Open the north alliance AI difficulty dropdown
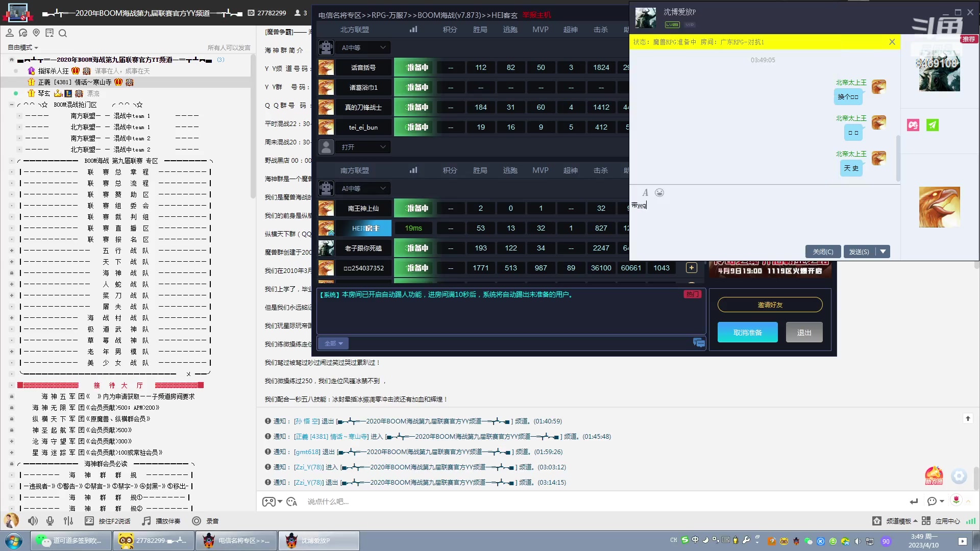This screenshot has height=551, width=980. 363,47
